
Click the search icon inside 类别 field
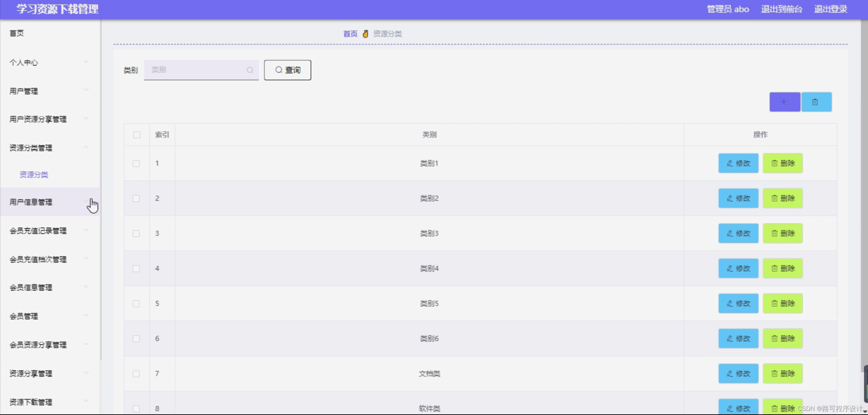click(x=250, y=70)
